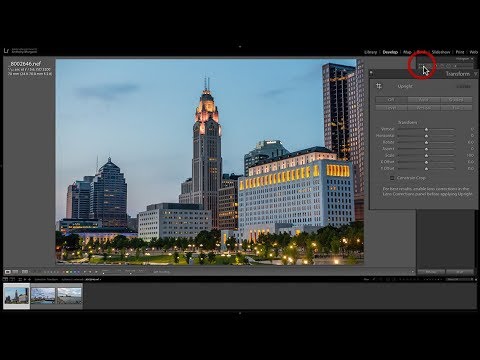Click the B002646.nef file name overlay
This screenshot has height=360, width=480.
point(25,64)
